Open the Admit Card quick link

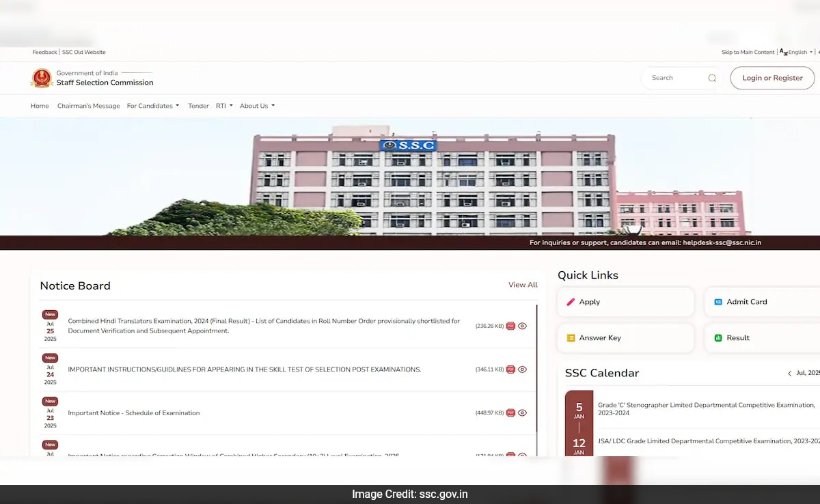762,302
